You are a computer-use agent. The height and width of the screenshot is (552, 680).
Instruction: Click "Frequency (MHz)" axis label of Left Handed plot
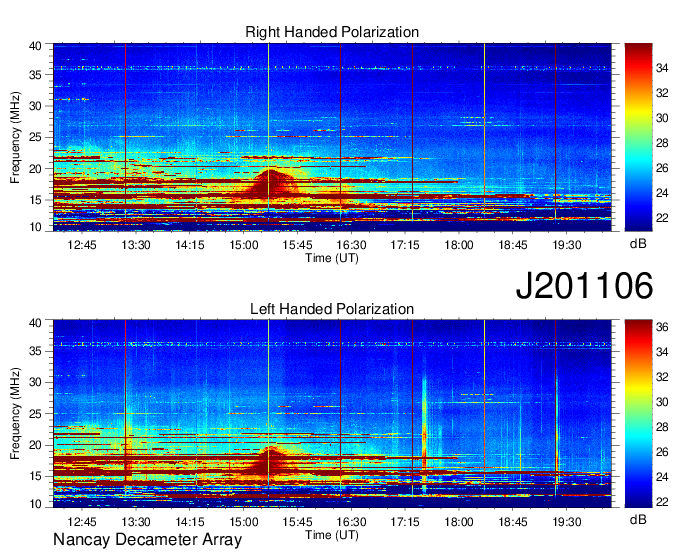[x=15, y=414]
